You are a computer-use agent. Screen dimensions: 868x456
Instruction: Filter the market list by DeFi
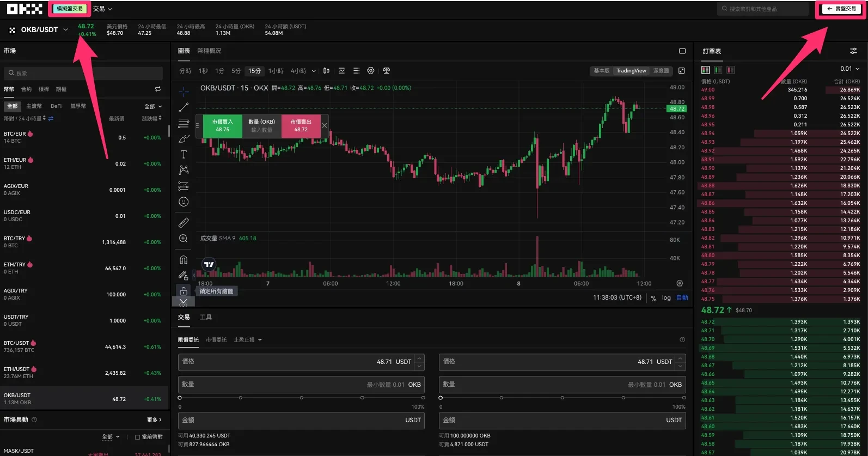click(x=56, y=106)
